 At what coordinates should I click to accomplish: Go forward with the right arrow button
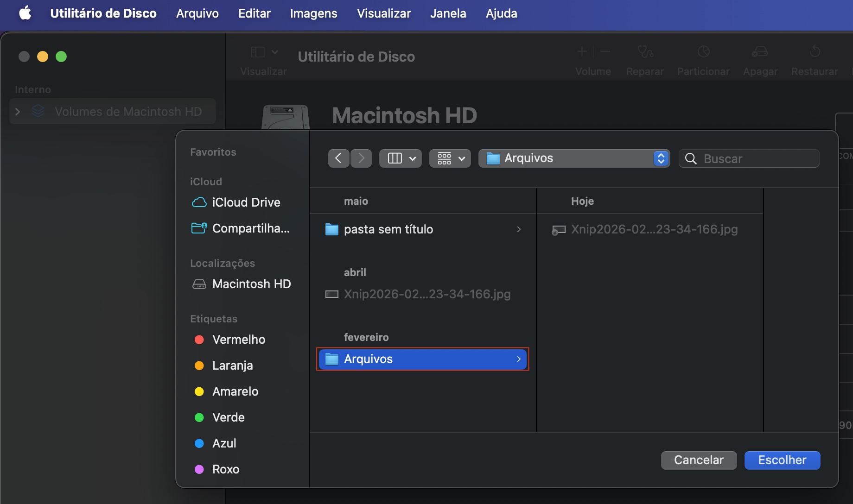click(x=361, y=158)
